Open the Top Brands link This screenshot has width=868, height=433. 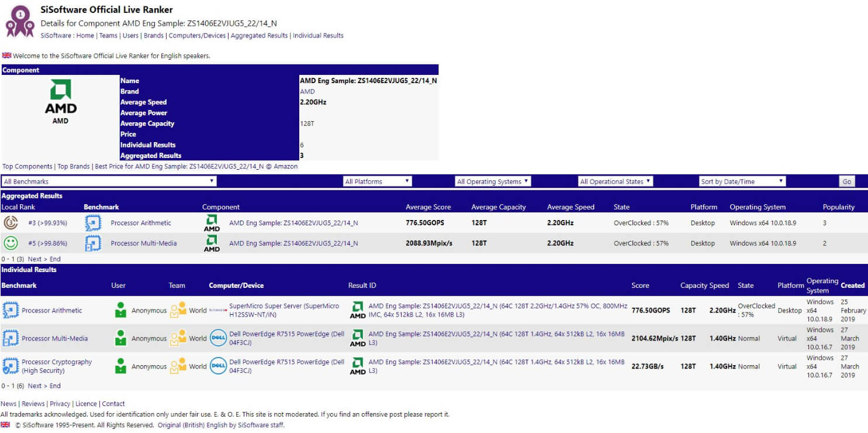tap(74, 166)
